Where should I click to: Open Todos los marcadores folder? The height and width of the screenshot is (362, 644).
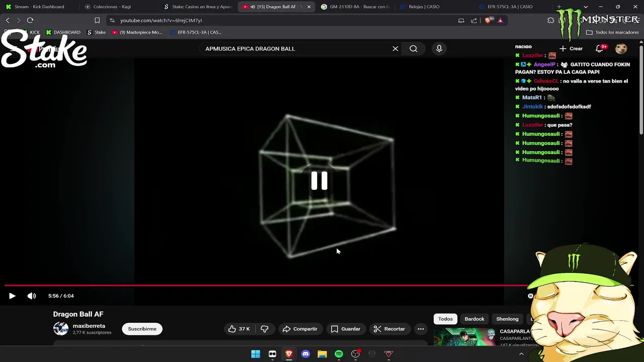612,32
